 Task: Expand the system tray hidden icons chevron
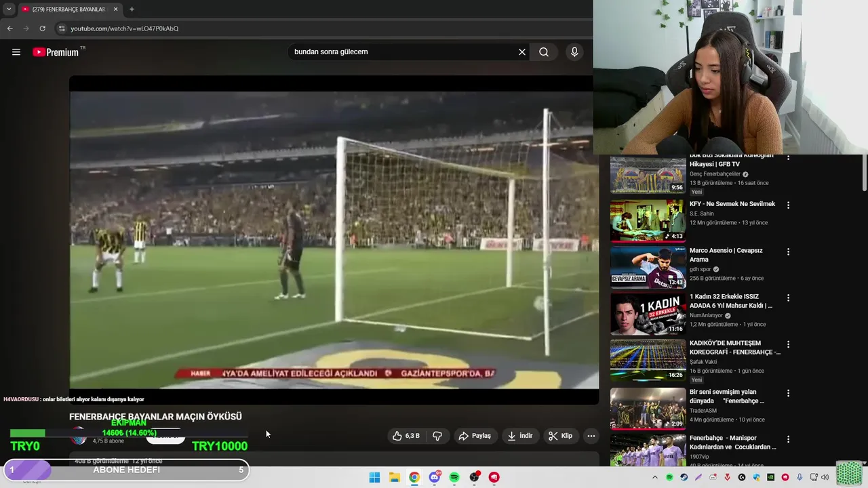click(655, 477)
